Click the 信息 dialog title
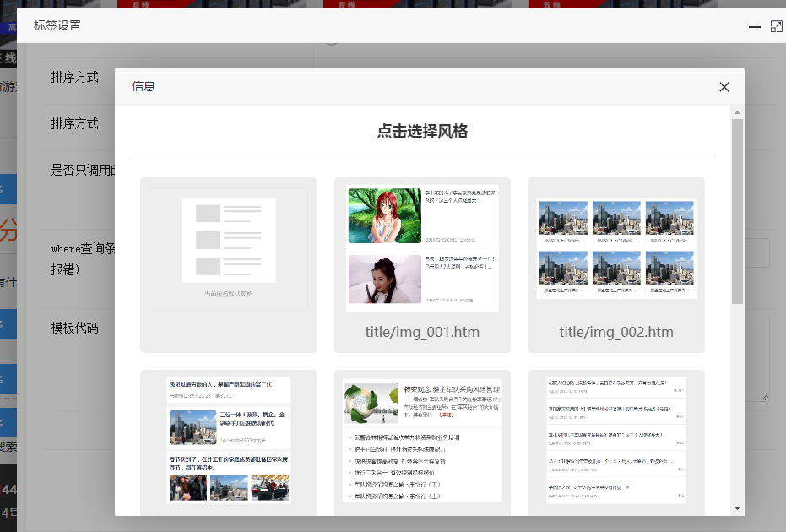 (144, 86)
